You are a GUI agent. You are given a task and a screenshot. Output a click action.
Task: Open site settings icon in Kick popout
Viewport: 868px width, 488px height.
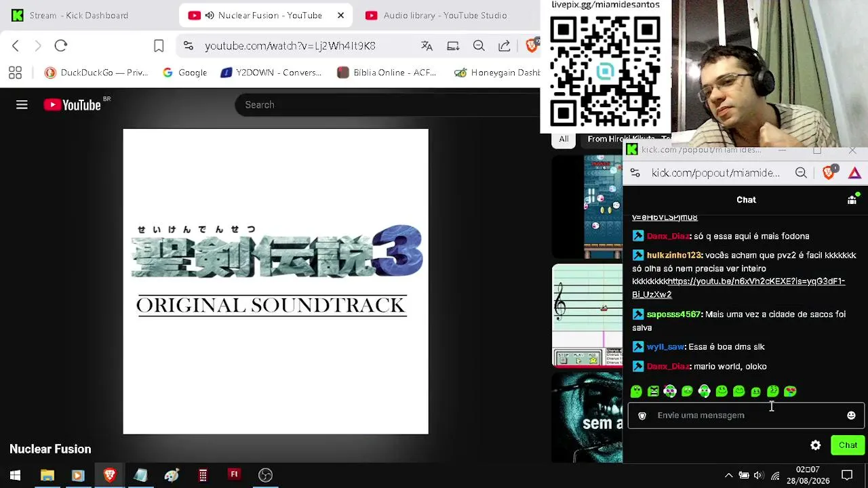coord(635,173)
